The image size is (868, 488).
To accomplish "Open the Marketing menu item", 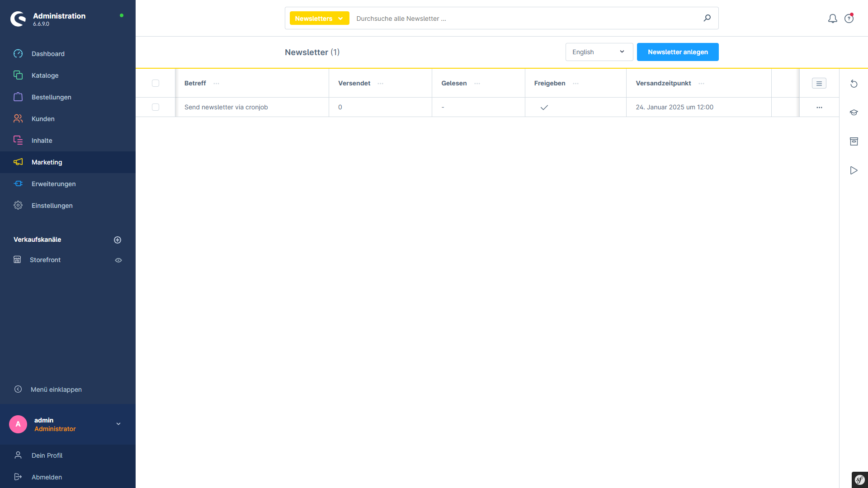I will [47, 162].
